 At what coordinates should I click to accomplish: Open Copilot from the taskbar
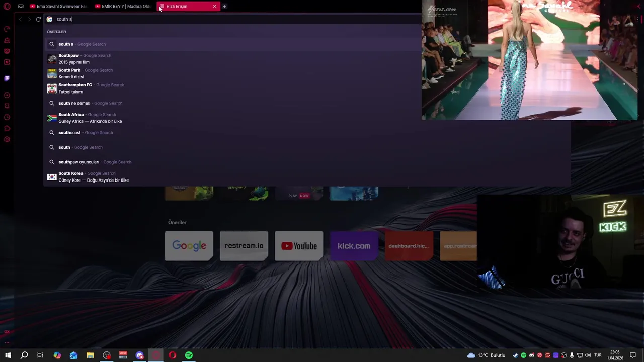57,355
